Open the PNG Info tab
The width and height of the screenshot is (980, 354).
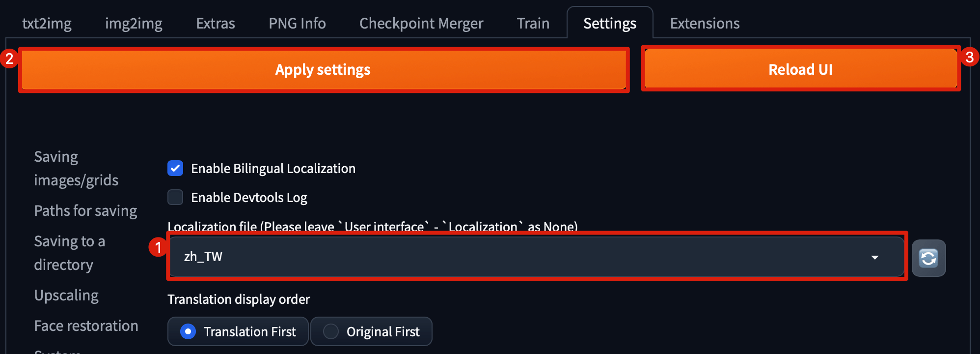pyautogui.click(x=297, y=23)
